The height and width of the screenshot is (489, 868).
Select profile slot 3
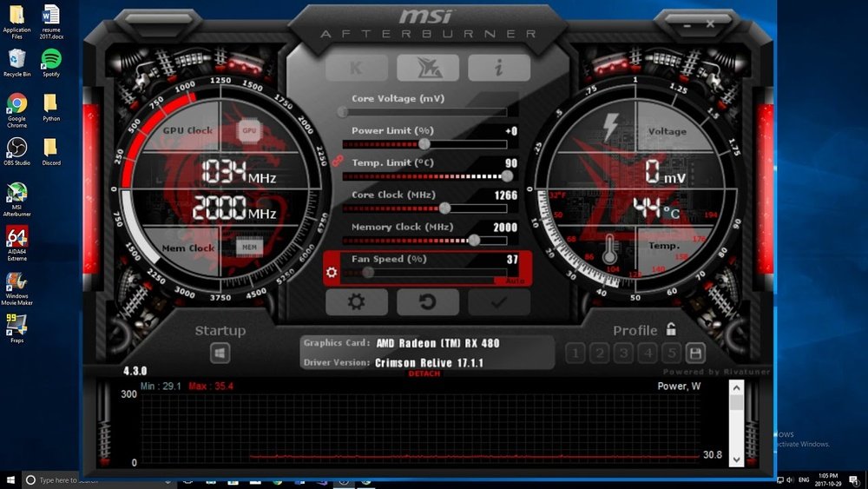(623, 353)
